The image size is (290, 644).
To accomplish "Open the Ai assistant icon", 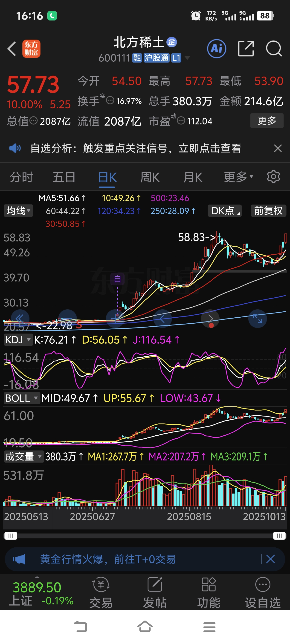I will (217, 49).
